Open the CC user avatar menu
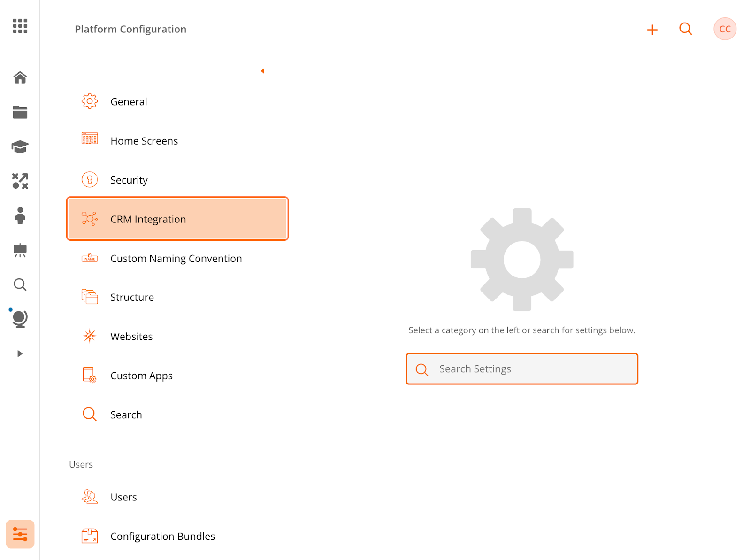This screenshot has height=560, width=751. 725,29
